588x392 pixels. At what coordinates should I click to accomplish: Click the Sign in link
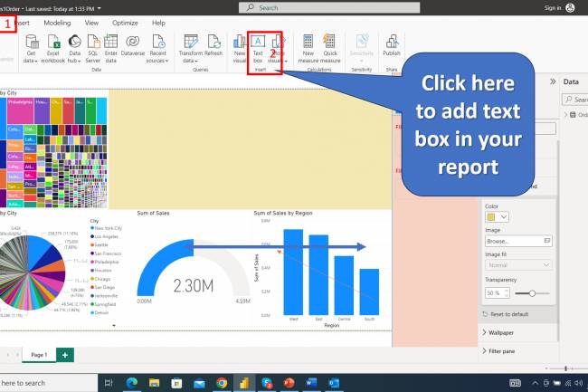pos(553,8)
